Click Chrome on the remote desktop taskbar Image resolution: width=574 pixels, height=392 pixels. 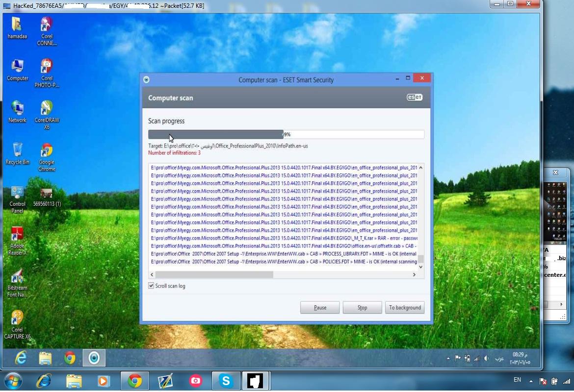(x=70, y=358)
